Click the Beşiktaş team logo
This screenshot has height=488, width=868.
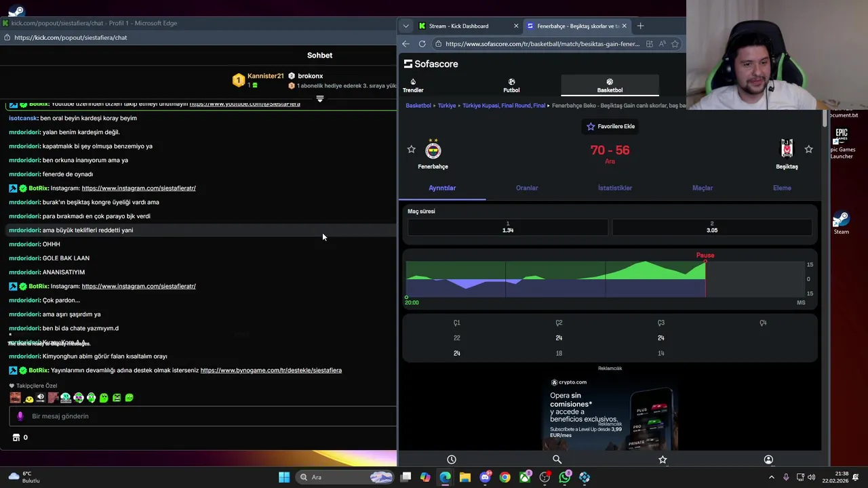pos(787,148)
